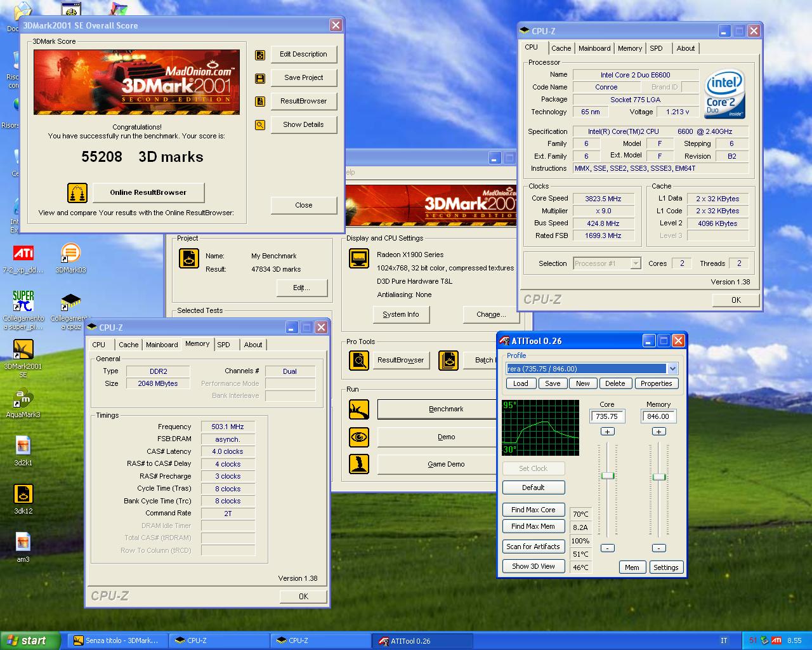
Task: Expand the Processor #1 selection dropdown
Action: [x=636, y=263]
